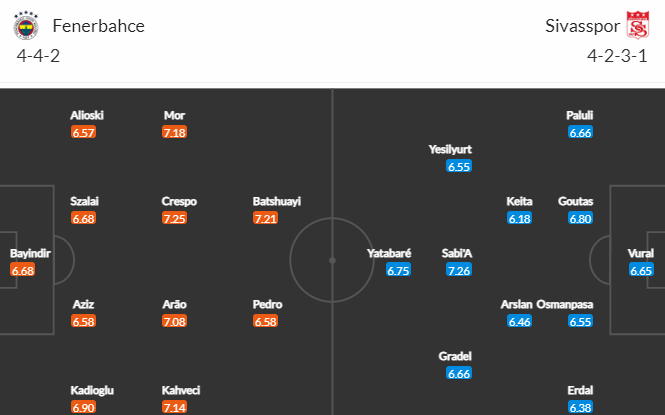Image resolution: width=665 pixels, height=415 pixels.
Task: Click Goutas's 6.80 rating badge
Action: [x=581, y=218]
